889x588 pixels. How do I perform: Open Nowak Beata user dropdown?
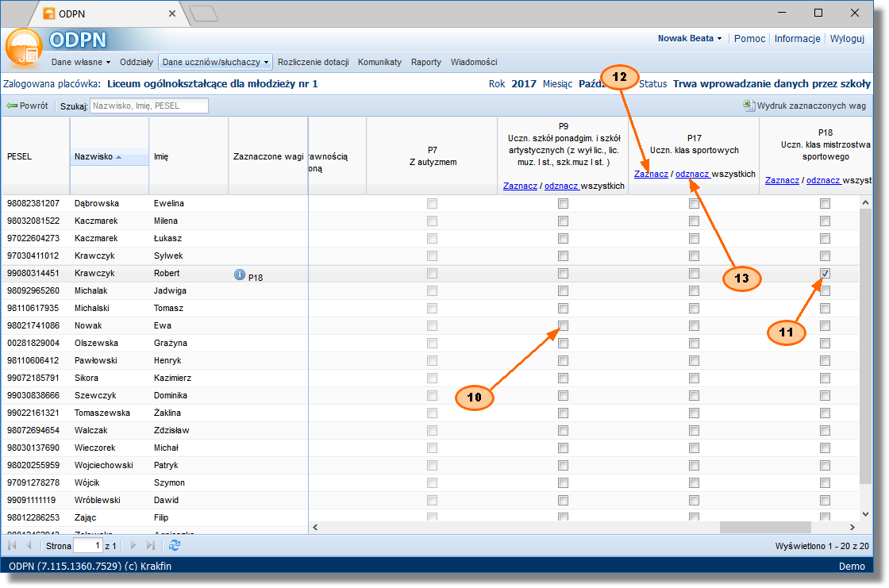(x=690, y=39)
